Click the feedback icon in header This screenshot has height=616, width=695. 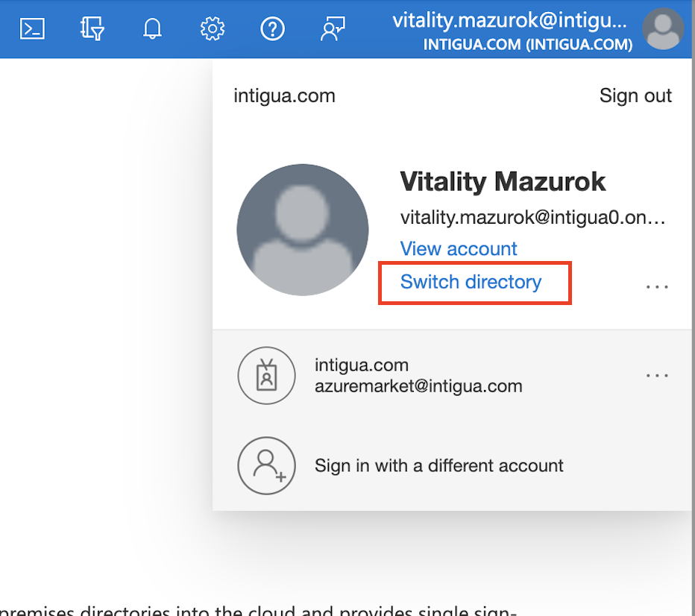(x=332, y=29)
